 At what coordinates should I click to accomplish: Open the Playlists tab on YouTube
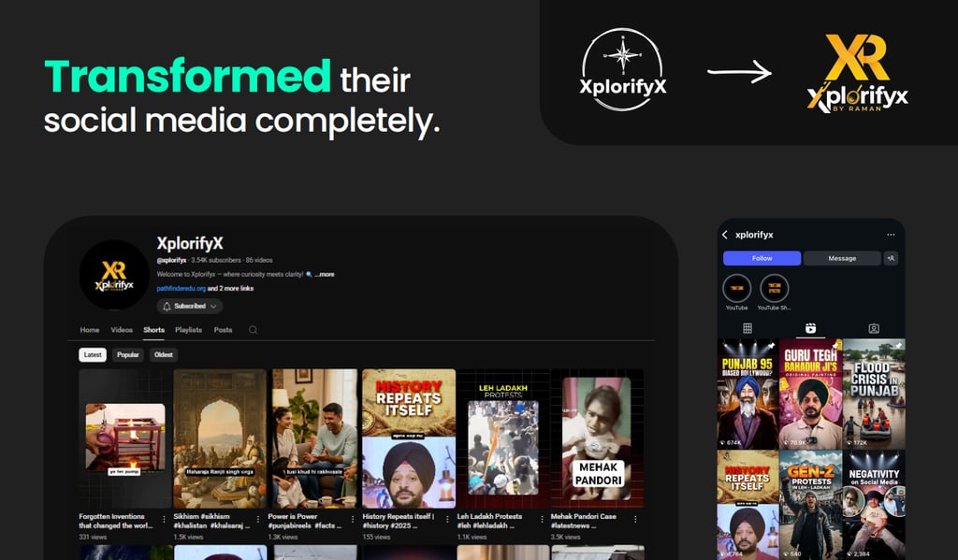[188, 330]
